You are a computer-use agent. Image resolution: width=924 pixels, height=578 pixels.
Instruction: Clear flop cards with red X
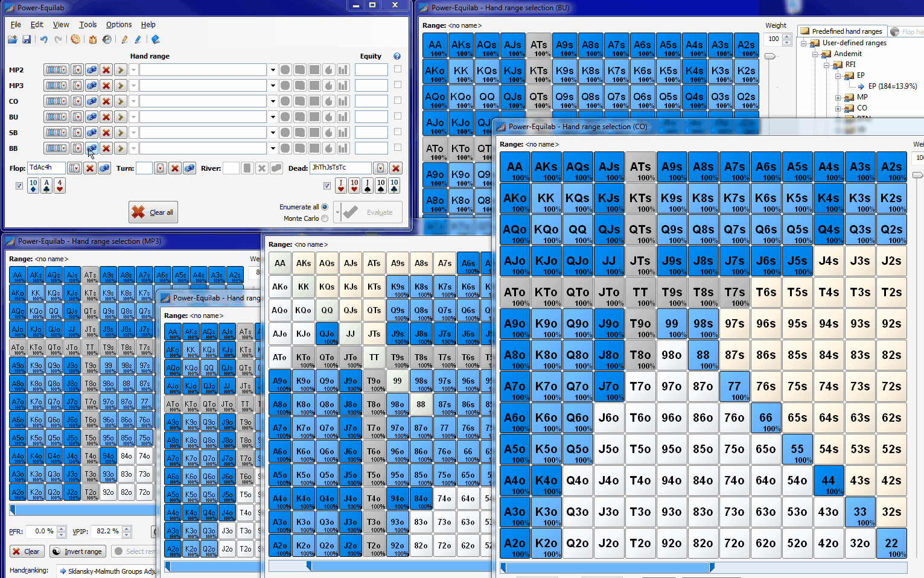pyautogui.click(x=90, y=168)
